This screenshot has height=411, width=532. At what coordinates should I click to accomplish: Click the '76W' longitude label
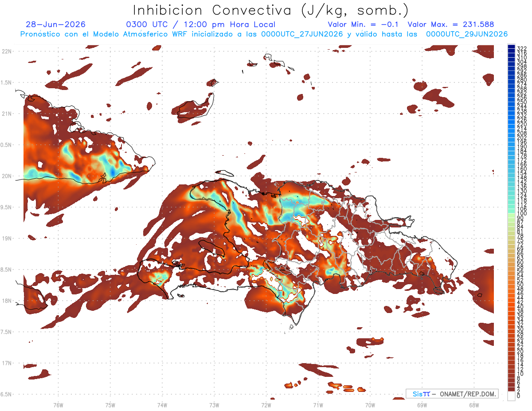point(58,405)
